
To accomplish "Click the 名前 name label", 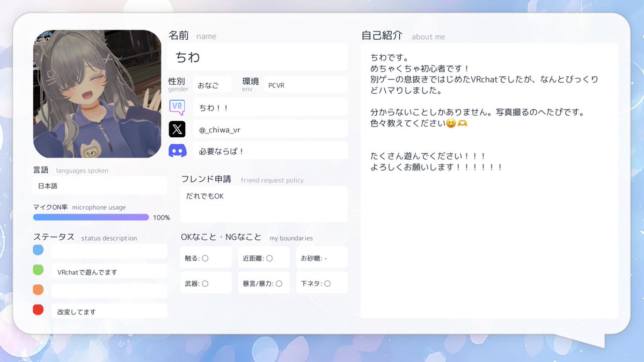I will coord(192,35).
